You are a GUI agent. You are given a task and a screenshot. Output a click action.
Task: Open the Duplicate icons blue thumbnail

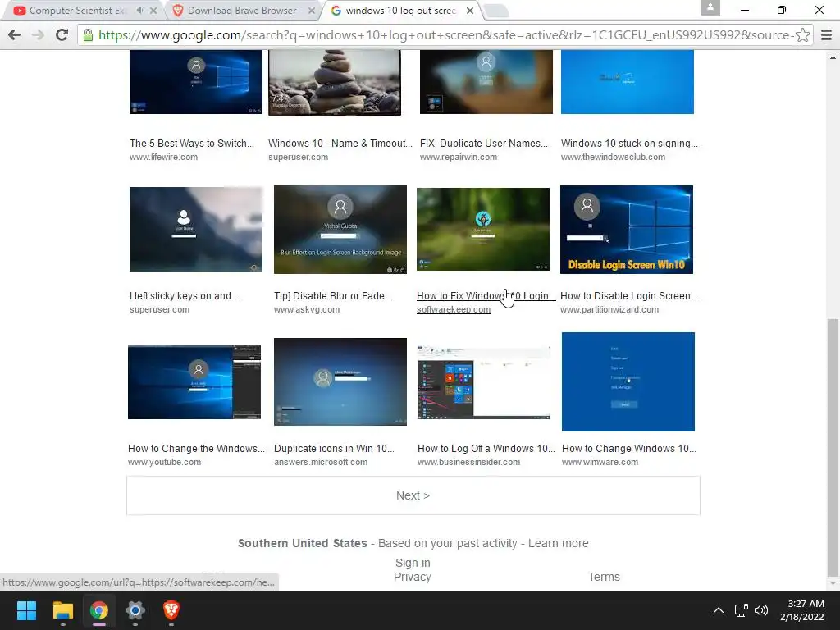click(x=340, y=382)
